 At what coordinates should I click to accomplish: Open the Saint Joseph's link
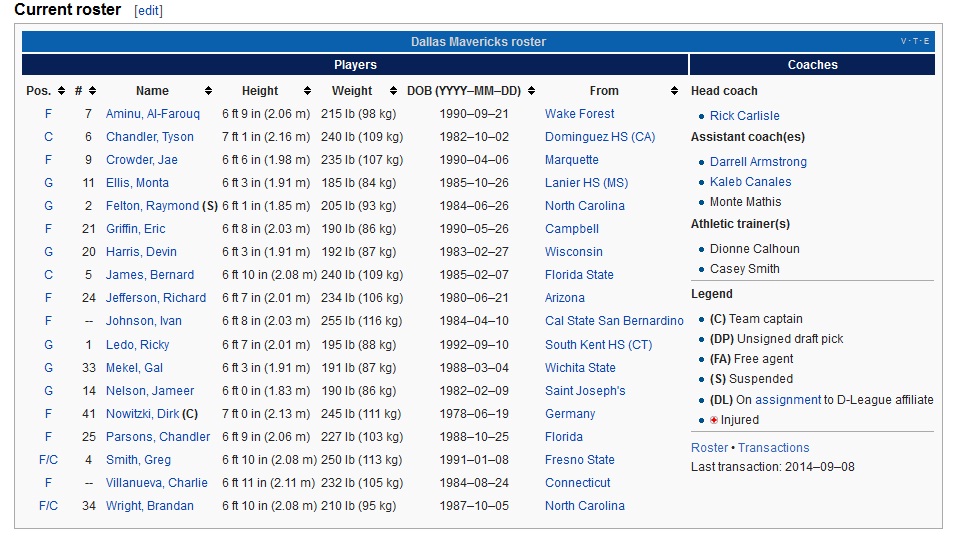click(585, 391)
